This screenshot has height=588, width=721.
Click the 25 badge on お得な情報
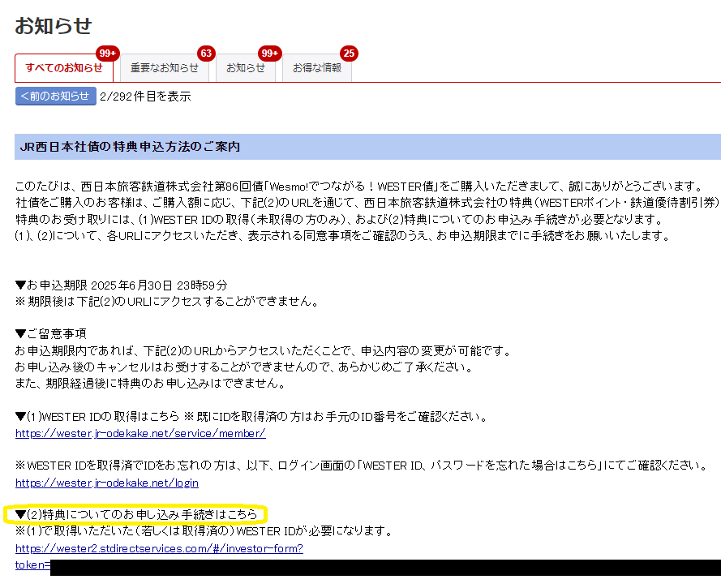[x=349, y=54]
